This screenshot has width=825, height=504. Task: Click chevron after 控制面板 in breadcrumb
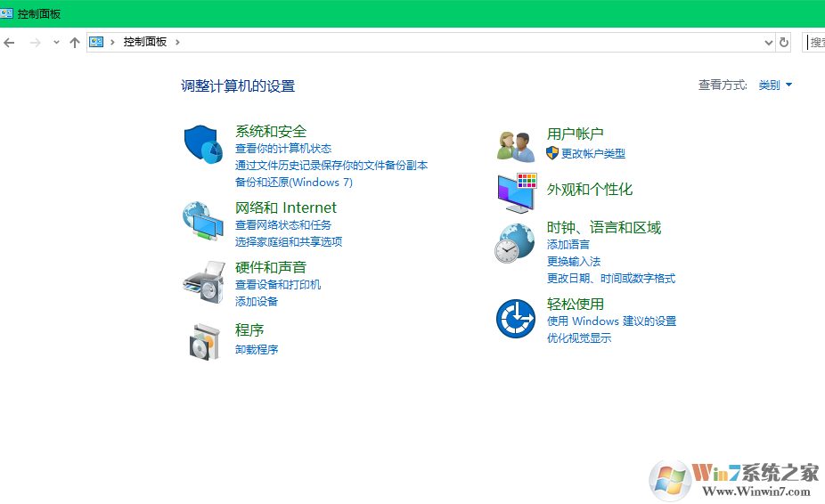tap(177, 42)
